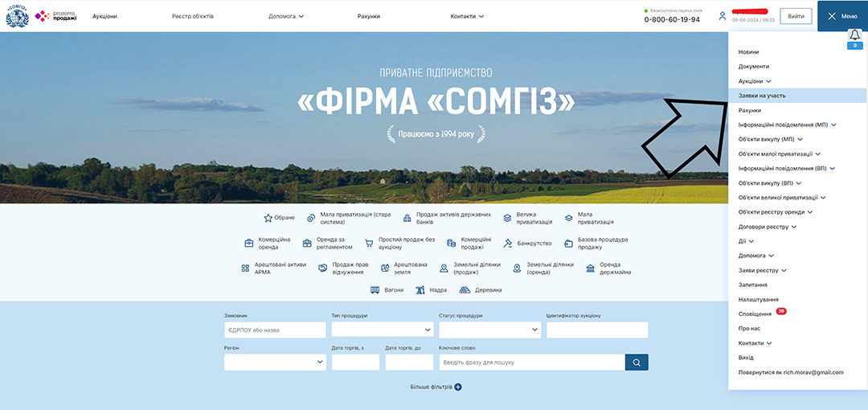This screenshot has height=410, width=868.
Task: Open Обране starred category
Action: pos(280,218)
